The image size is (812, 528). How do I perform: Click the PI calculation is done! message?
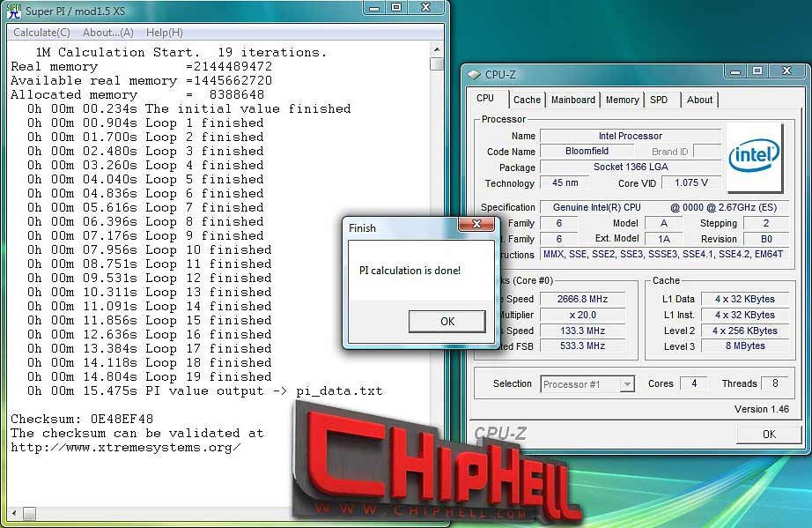pyautogui.click(x=410, y=271)
